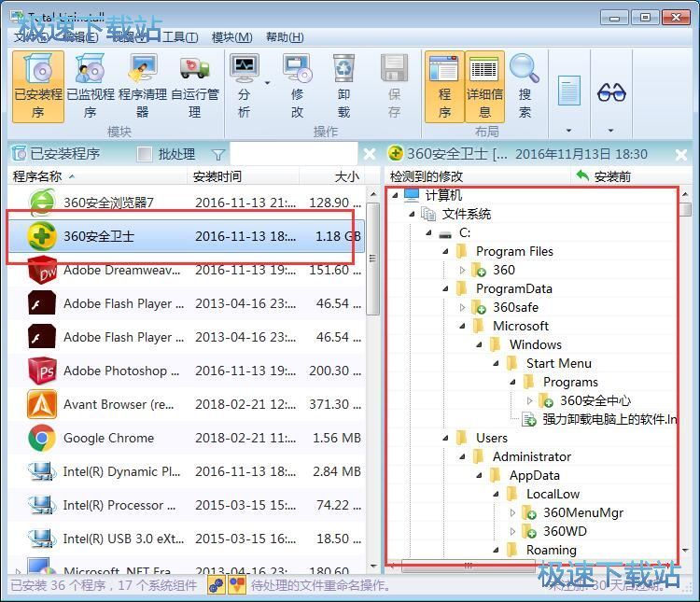Open dropdown under the glasses icon

coord(610,131)
